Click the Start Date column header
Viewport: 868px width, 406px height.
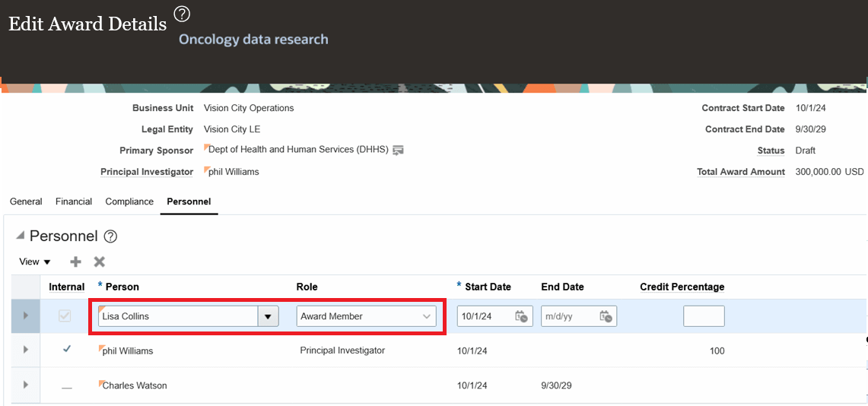[488, 287]
